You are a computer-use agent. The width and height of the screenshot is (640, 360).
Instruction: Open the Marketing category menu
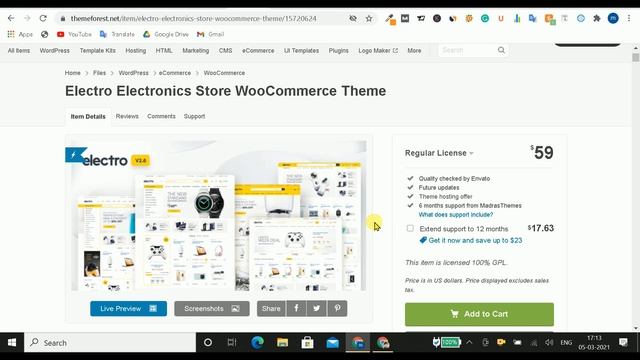[196, 51]
